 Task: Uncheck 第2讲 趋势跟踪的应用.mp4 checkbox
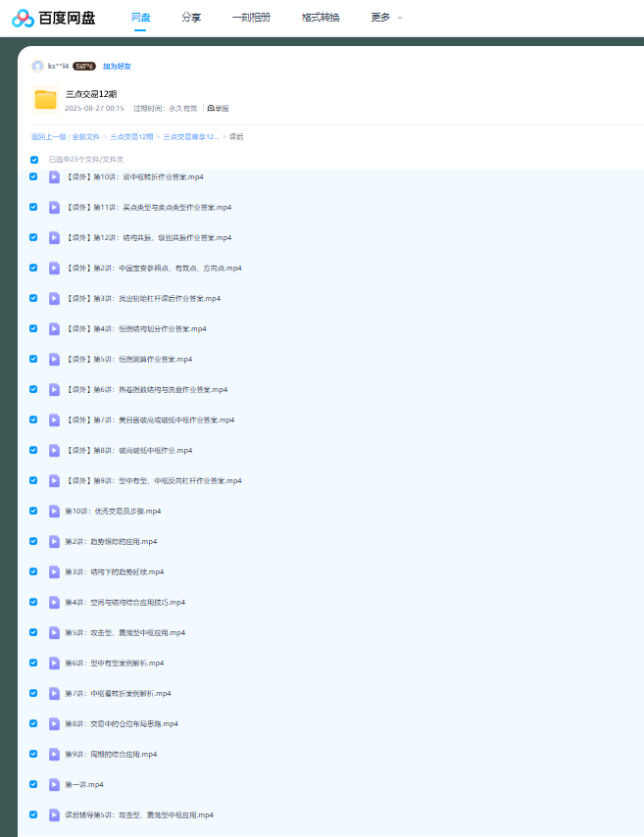33,541
